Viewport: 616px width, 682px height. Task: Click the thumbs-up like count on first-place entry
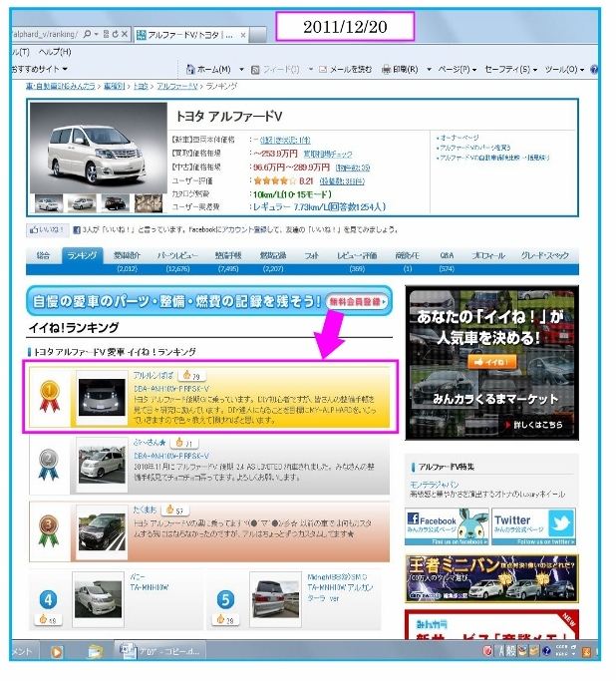point(191,375)
